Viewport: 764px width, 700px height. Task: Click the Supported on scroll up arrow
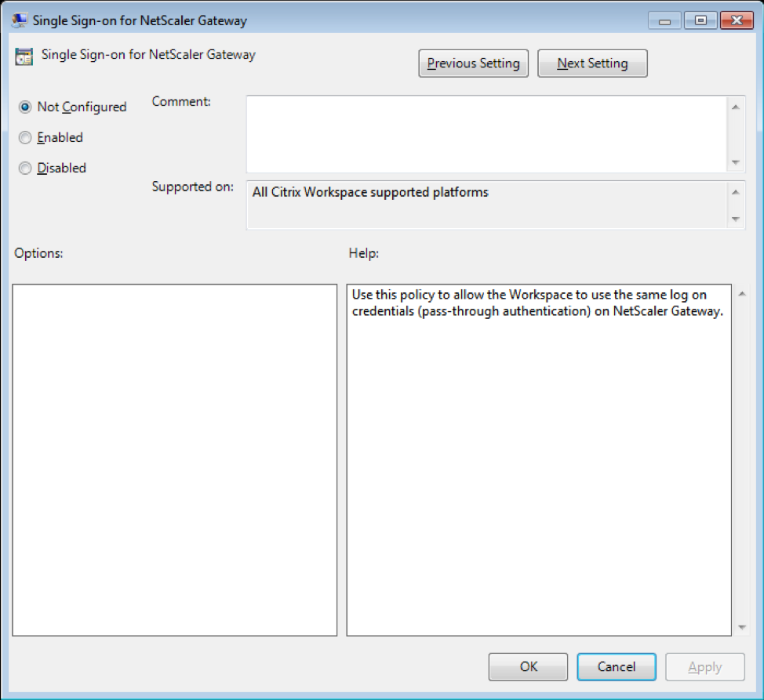point(736,192)
